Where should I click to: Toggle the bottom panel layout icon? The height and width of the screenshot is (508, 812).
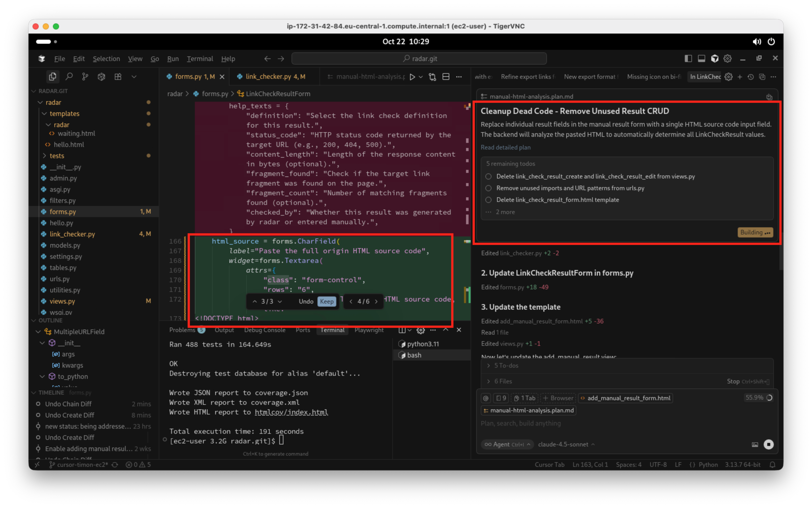tap(701, 58)
